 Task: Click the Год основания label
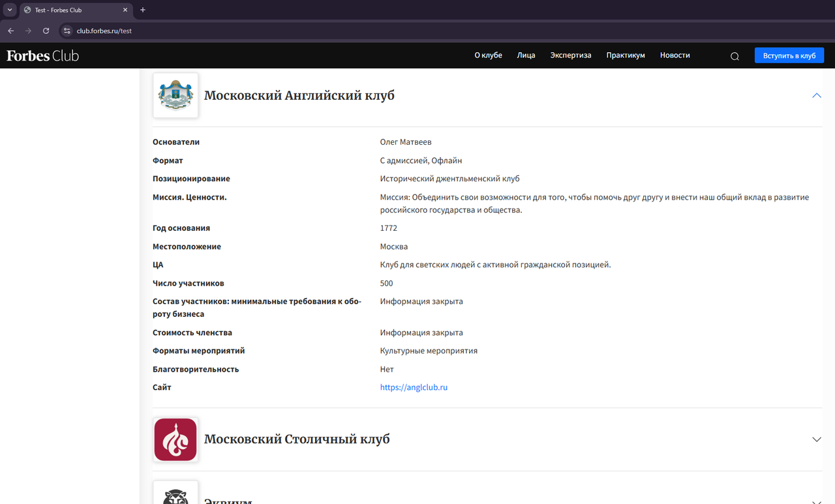coord(181,228)
